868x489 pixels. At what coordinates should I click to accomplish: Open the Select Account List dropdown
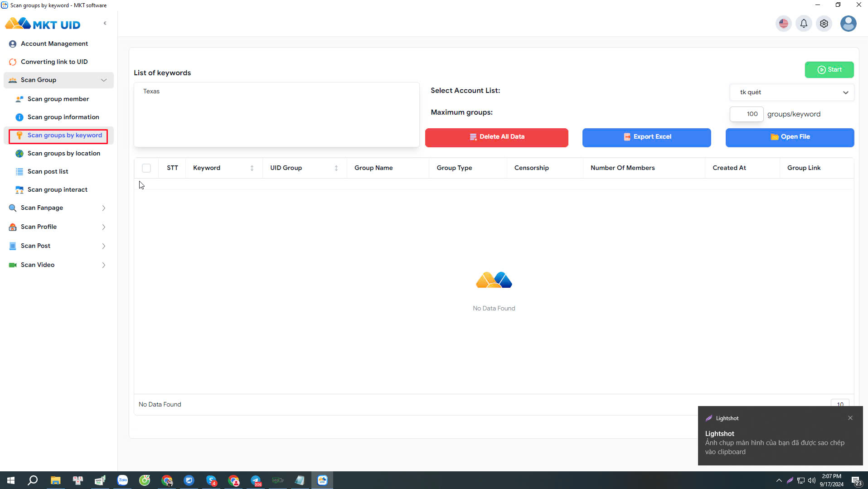(x=792, y=92)
